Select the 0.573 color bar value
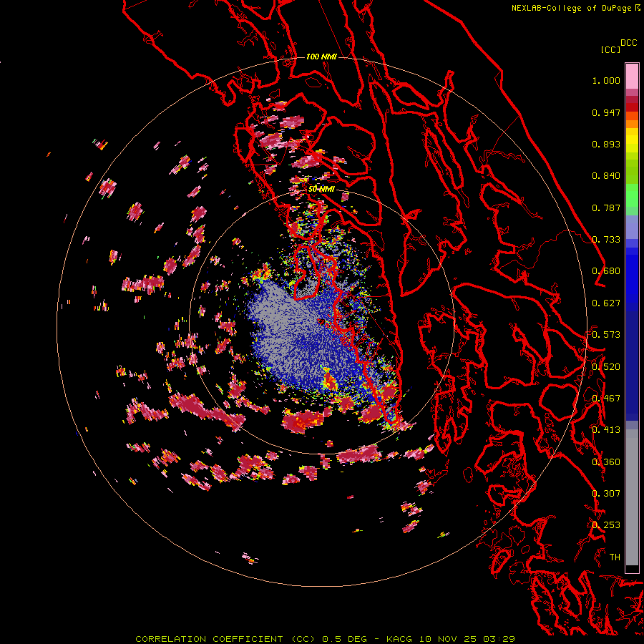Viewport: 644px width, 644px height. click(x=606, y=335)
